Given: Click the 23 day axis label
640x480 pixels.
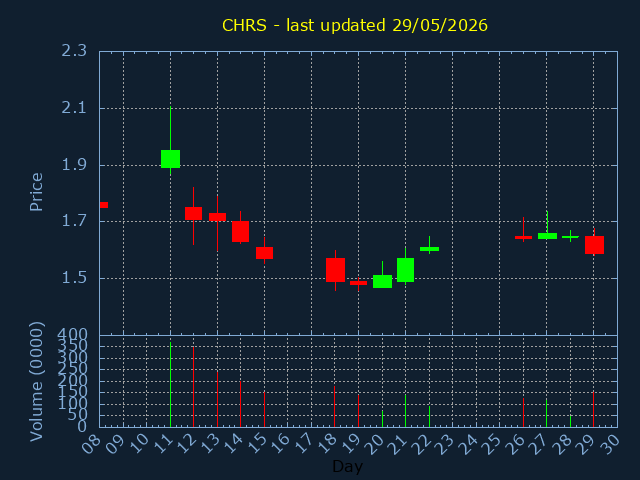Looking at the screenshot, I should (x=445, y=444).
